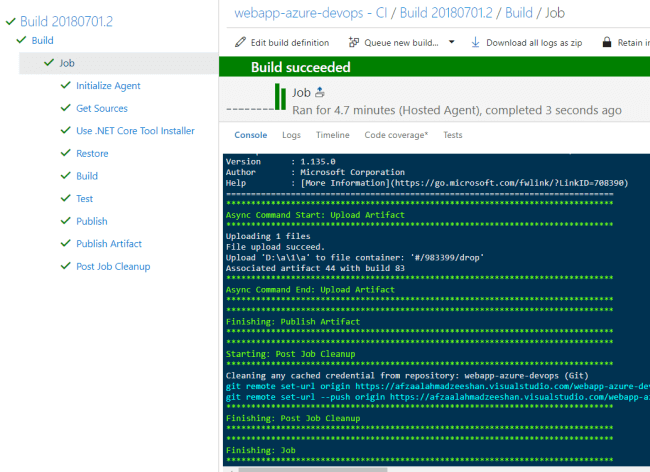The width and height of the screenshot is (650, 472).
Task: Open the Queue new build dropdown arrow
Action: [451, 43]
